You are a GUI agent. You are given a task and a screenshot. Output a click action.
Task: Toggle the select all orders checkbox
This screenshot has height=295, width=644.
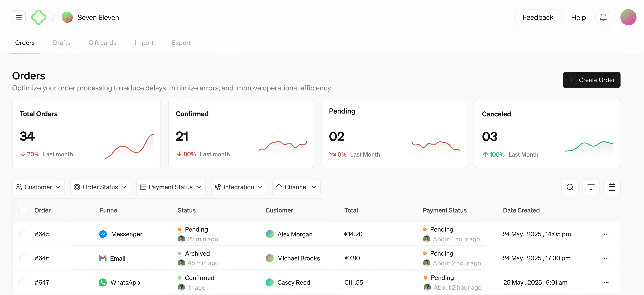[23, 210]
